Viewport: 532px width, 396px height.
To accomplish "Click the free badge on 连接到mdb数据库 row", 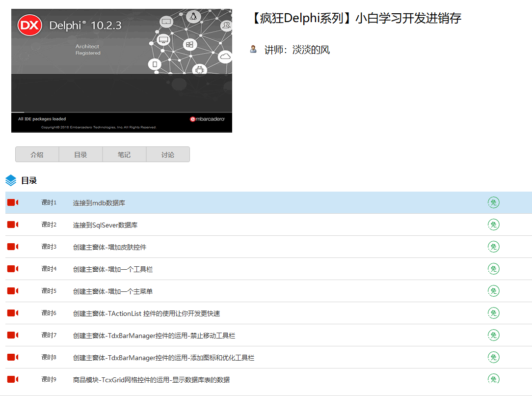I will 494,202.
